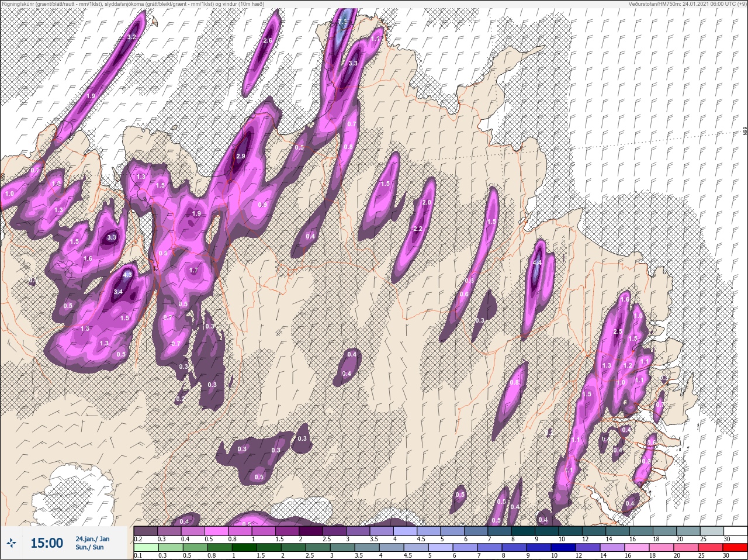Pick the dull purple swatch labeled 0.2 on upper legend
Image resolution: width=748 pixels, height=560 pixels.
[x=146, y=531]
